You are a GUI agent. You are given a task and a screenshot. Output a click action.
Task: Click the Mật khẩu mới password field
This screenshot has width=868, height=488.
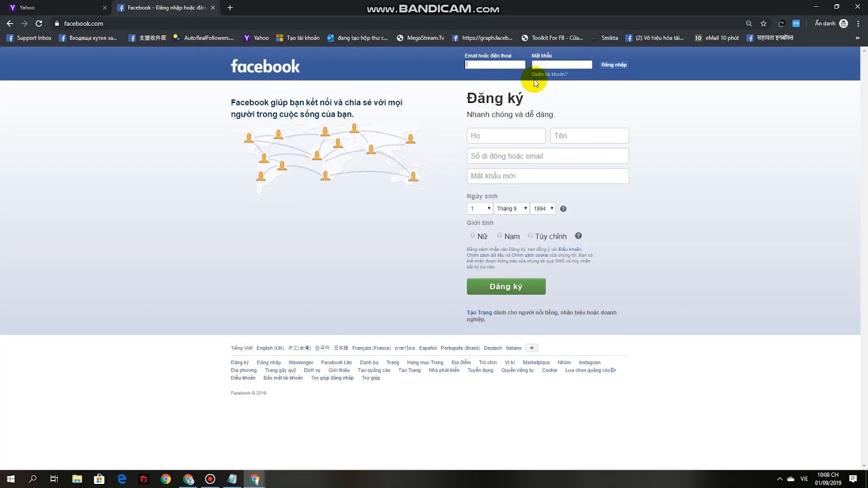(548, 176)
